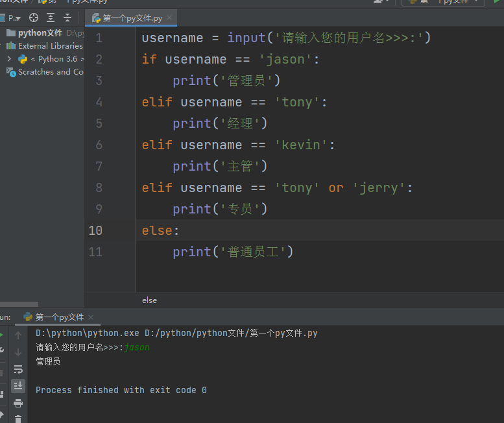The image size is (504, 423).
Task: Click line number 1 in gutter
Action: (x=99, y=38)
